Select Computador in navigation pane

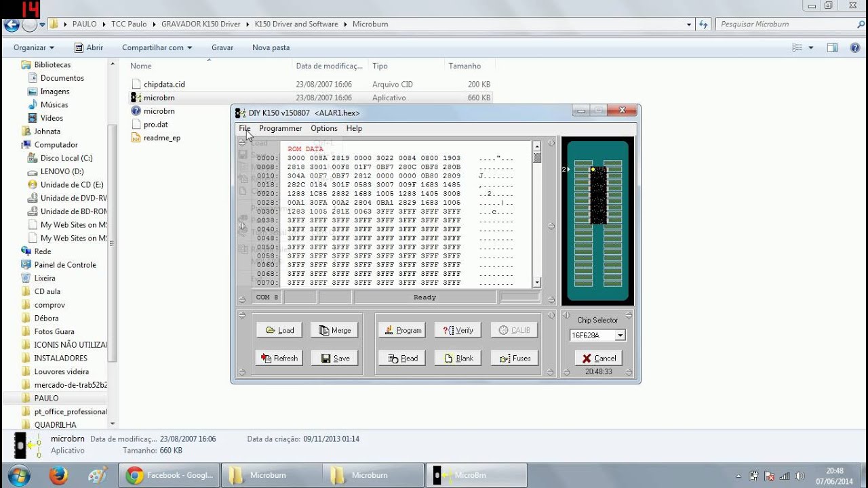coord(56,144)
